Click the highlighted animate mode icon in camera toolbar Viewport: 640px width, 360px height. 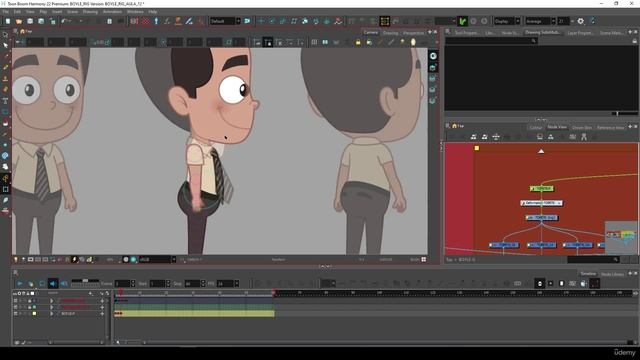point(268,42)
